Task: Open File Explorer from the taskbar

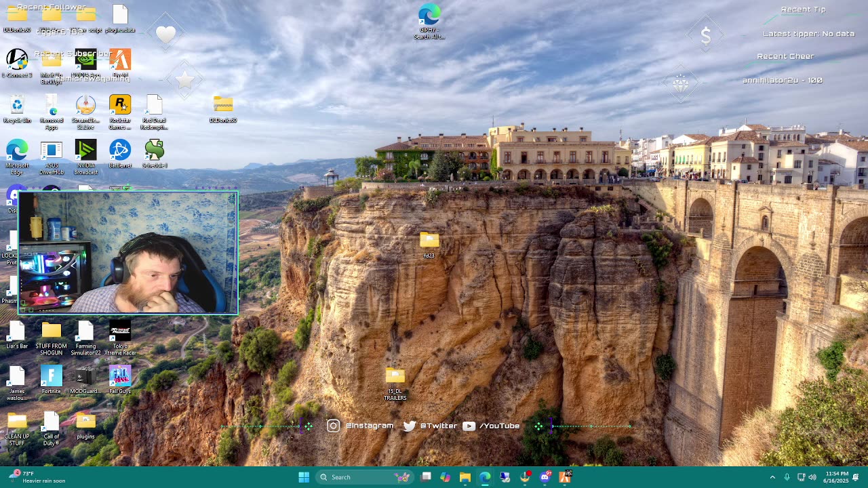Action: pyautogui.click(x=465, y=477)
